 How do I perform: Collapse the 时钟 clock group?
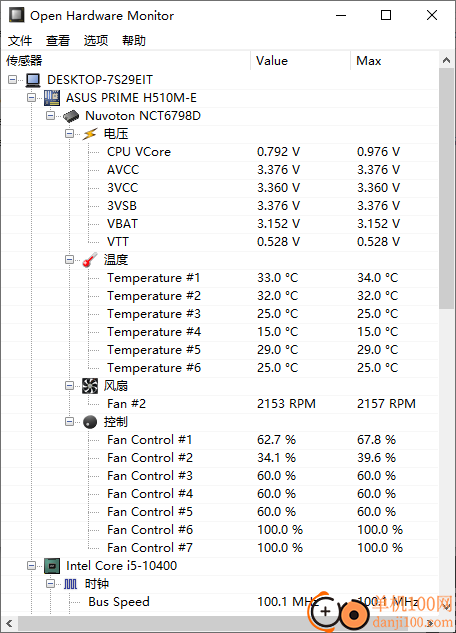click(50, 583)
